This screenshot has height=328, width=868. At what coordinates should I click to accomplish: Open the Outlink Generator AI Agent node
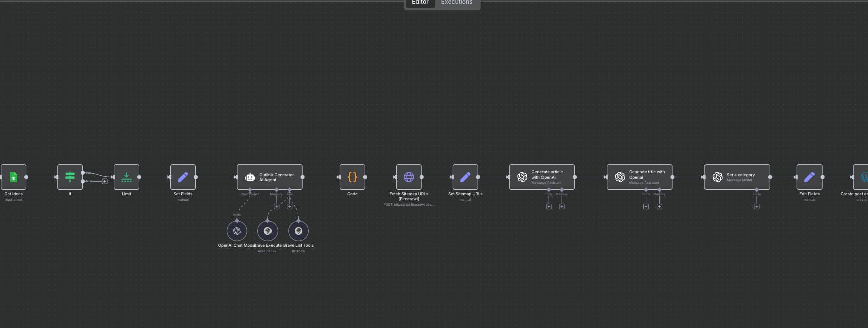[x=269, y=177]
